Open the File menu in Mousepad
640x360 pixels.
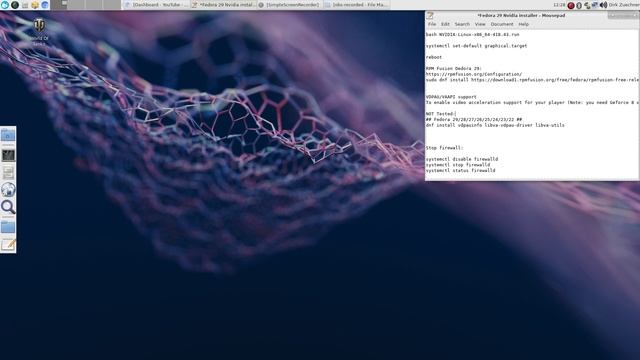432,24
